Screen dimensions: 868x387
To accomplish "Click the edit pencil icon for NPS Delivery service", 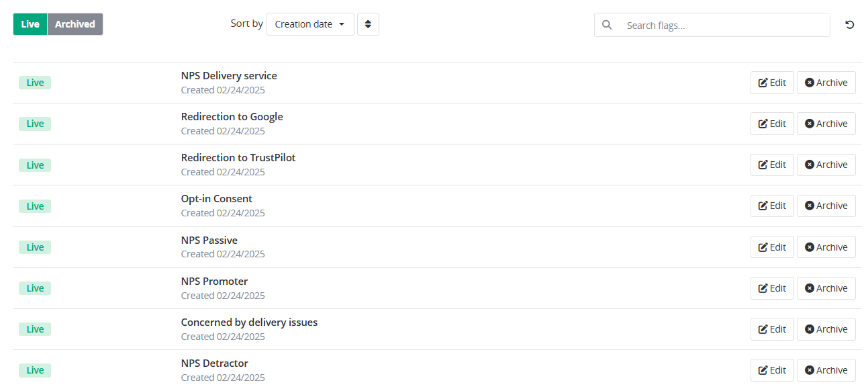I will pyautogui.click(x=763, y=83).
